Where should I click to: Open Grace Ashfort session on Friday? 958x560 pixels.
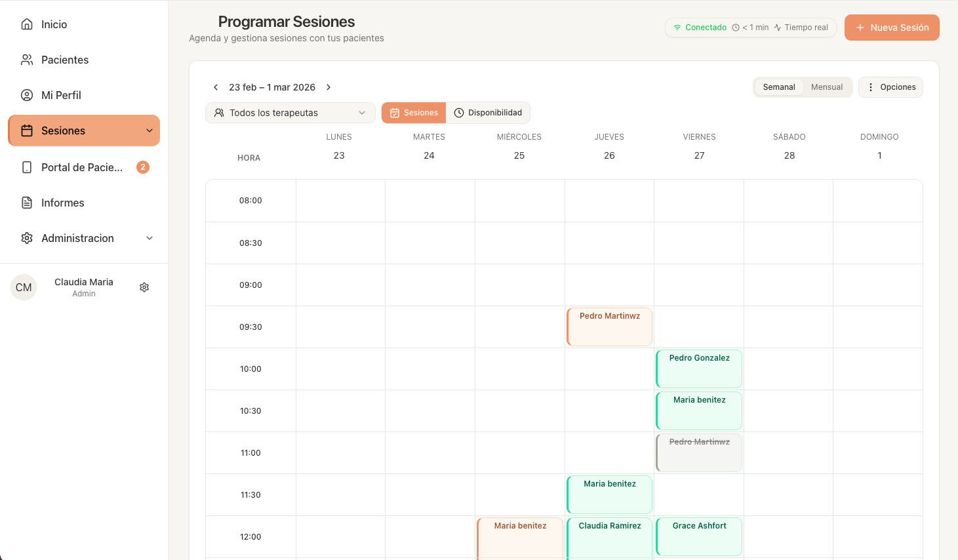click(699, 536)
